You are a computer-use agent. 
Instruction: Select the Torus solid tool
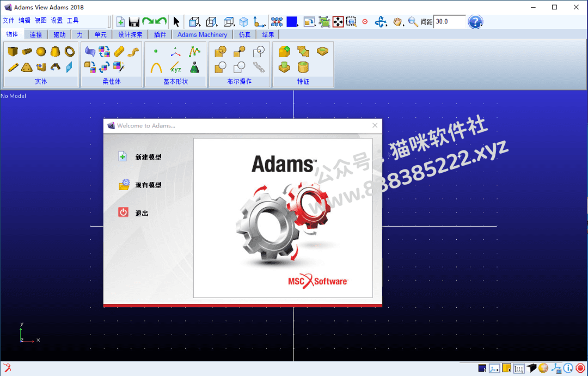coord(69,51)
